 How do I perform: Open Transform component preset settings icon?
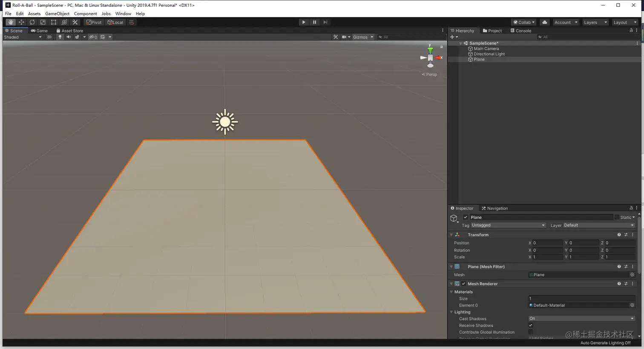point(626,235)
